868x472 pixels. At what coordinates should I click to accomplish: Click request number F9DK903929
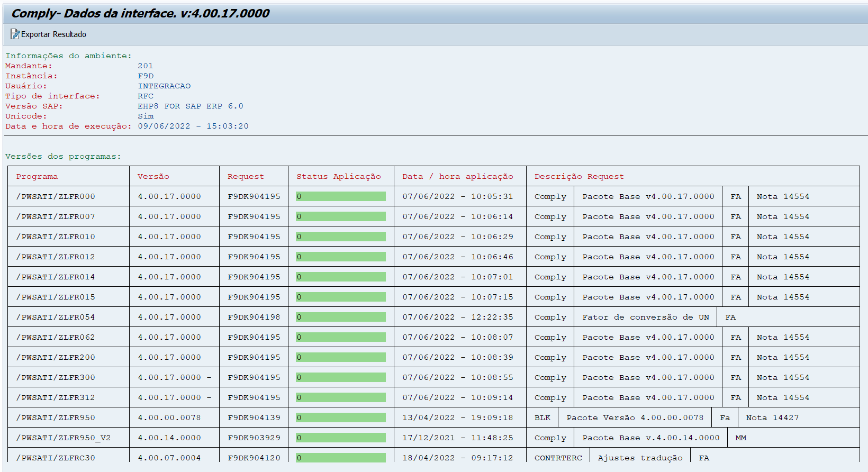click(254, 438)
